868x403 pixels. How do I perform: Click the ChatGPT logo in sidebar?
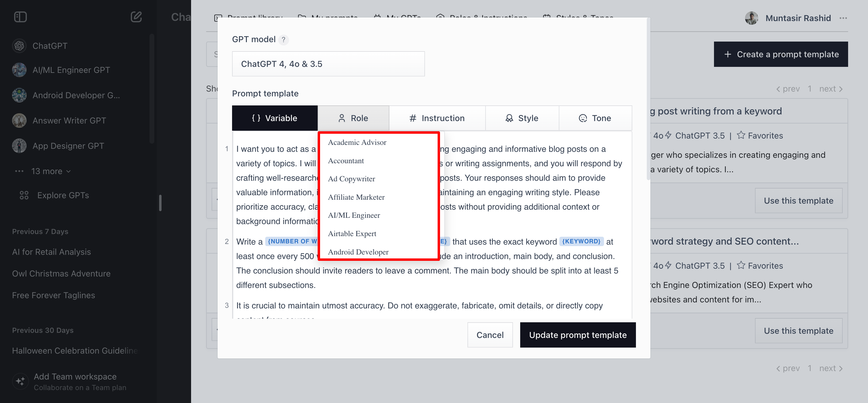click(x=19, y=46)
